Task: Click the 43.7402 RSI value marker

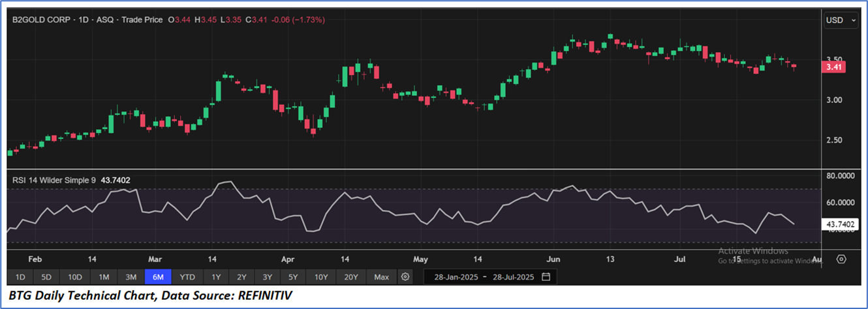Action: click(x=841, y=224)
